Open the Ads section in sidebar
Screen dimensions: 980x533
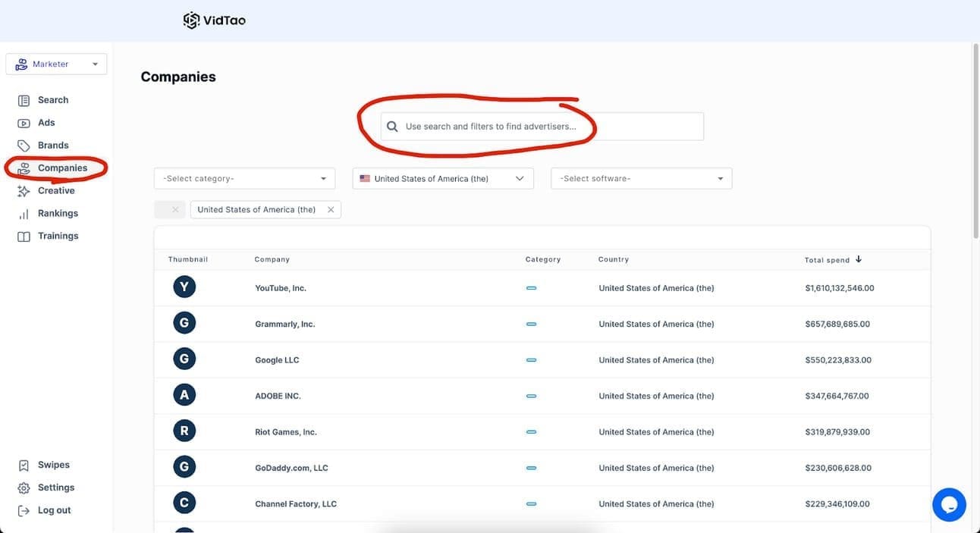[46, 123]
